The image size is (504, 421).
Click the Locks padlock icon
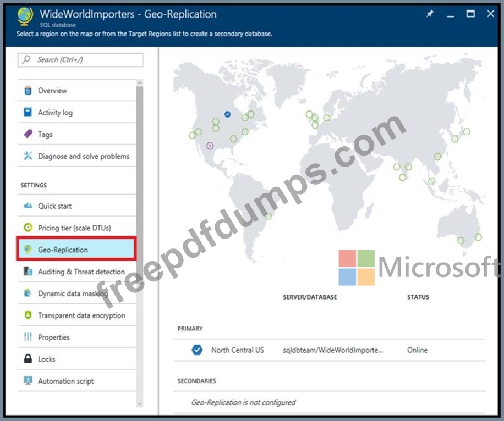[28, 358]
